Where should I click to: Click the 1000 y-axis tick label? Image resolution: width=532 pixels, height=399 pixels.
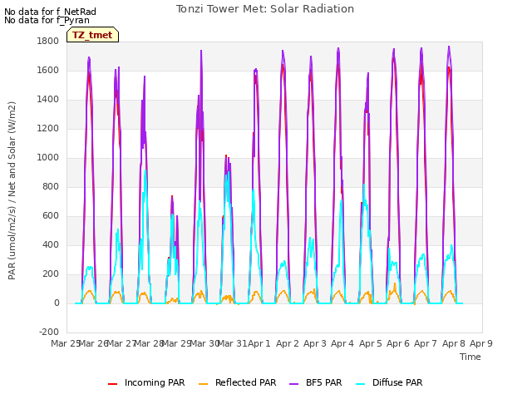[x=48, y=157]
